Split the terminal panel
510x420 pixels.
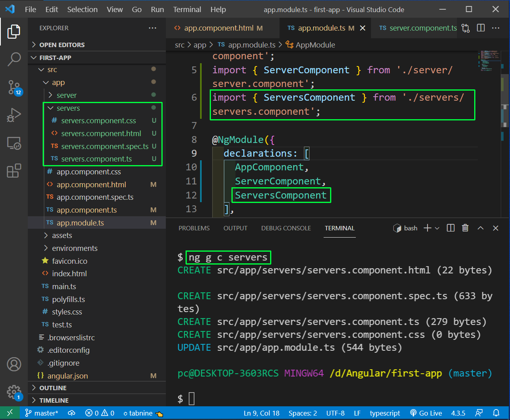451,228
